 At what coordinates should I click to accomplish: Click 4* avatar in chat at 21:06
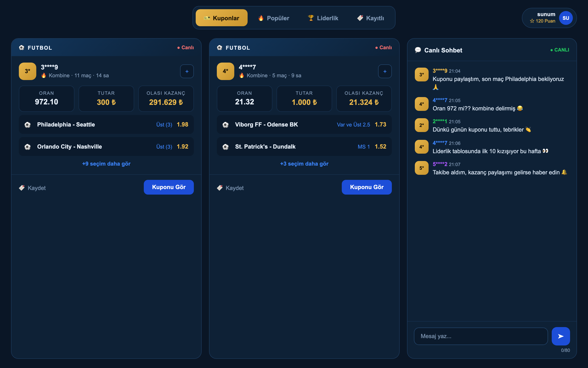point(421,147)
